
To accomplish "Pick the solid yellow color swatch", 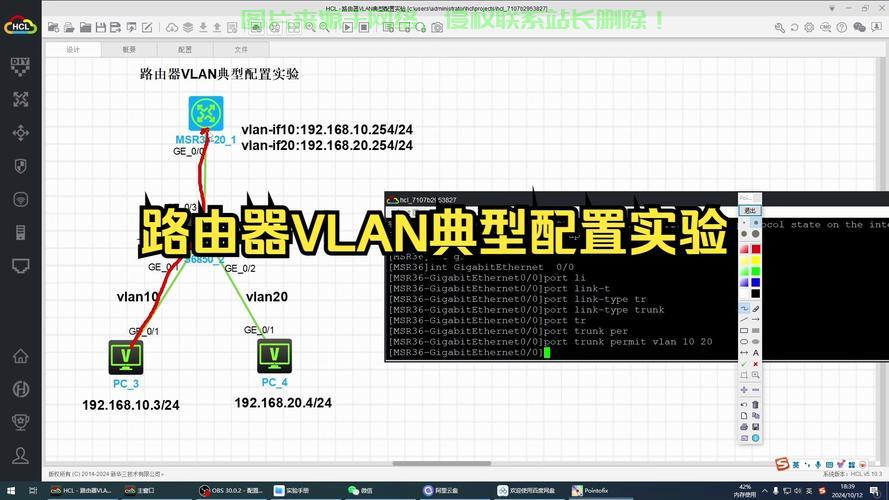I will [x=755, y=261].
